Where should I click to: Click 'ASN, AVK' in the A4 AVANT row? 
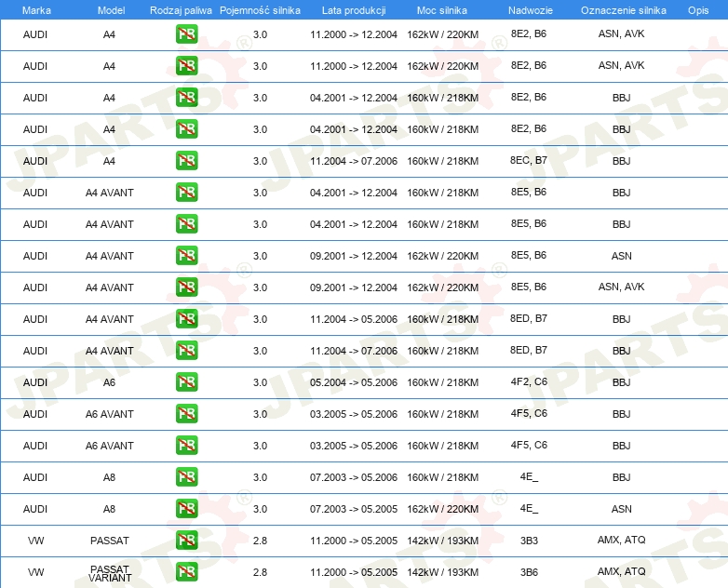coord(621,287)
